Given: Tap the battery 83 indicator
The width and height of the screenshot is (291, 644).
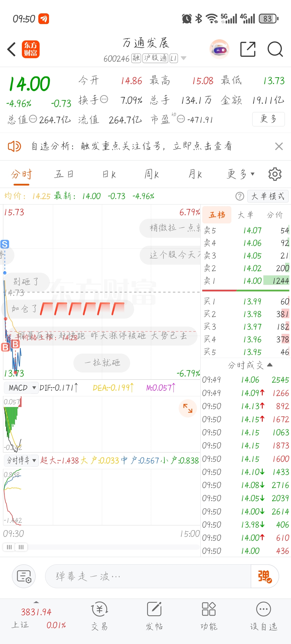Looking at the screenshot, I should (268, 19).
